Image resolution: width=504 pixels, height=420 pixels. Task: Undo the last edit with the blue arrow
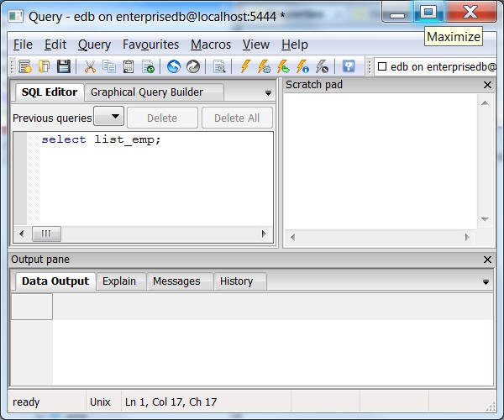pyautogui.click(x=174, y=67)
